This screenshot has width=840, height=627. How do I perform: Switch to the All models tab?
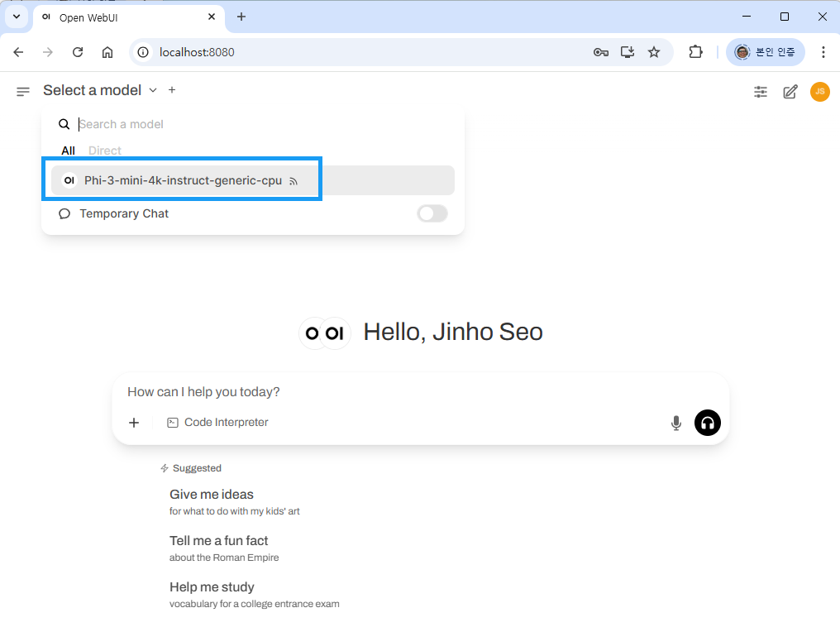[68, 151]
